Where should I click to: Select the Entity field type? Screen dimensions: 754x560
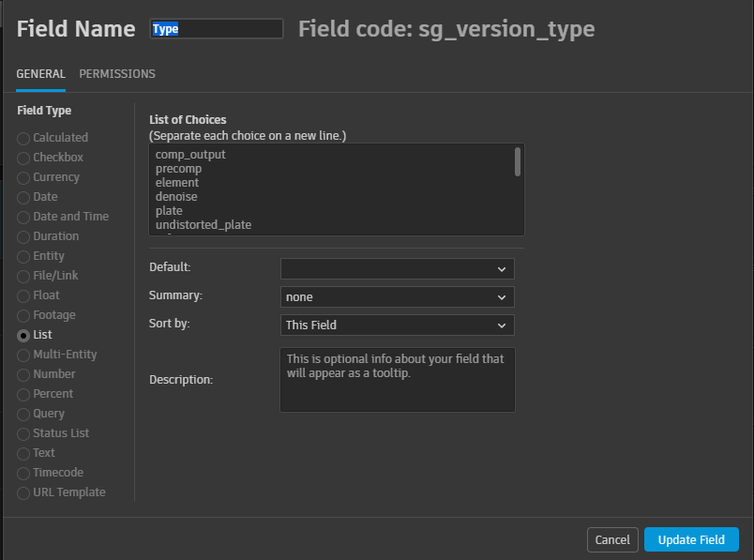click(24, 256)
